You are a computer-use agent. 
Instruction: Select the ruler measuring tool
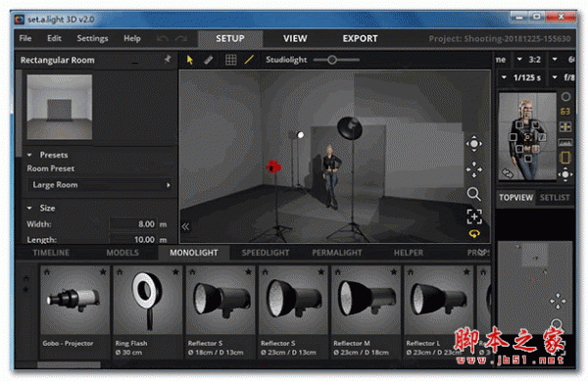click(209, 60)
